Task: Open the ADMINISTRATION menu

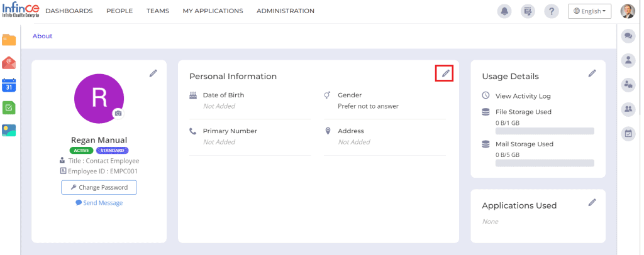Action: (286, 11)
